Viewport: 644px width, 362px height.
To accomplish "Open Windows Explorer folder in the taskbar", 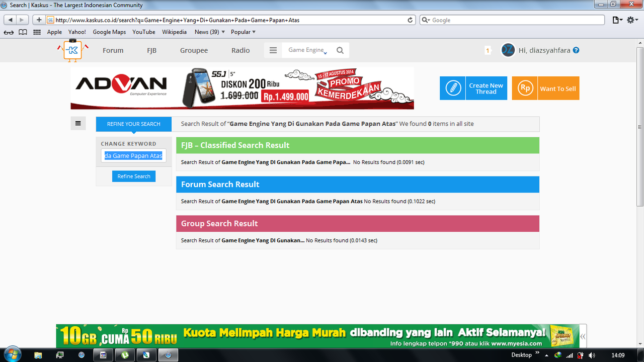I will click(38, 355).
